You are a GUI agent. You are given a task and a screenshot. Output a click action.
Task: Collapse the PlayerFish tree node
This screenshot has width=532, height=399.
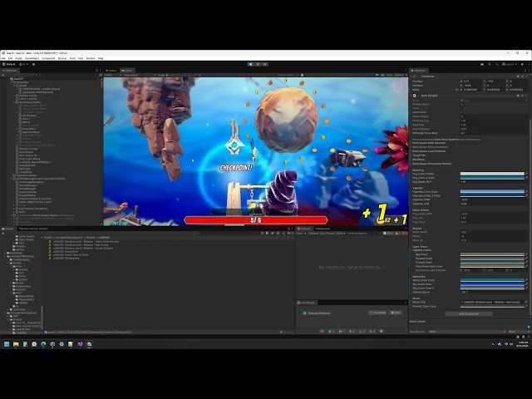pos(11,82)
